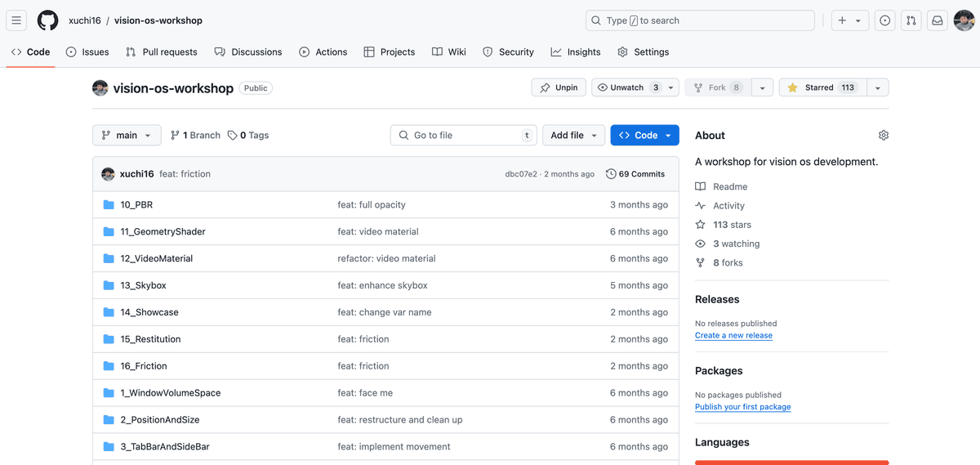This screenshot has width=980, height=465.
Task: Click the 10_PBR folder icon
Action: (x=109, y=205)
